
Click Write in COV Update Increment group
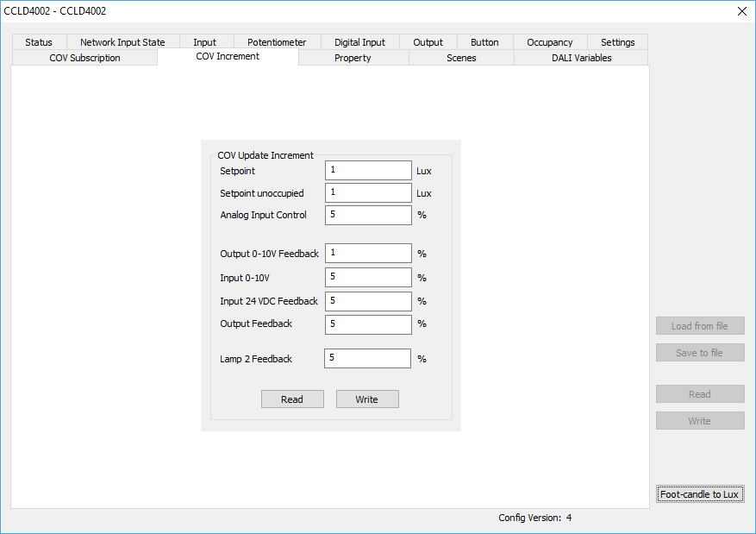pos(367,399)
